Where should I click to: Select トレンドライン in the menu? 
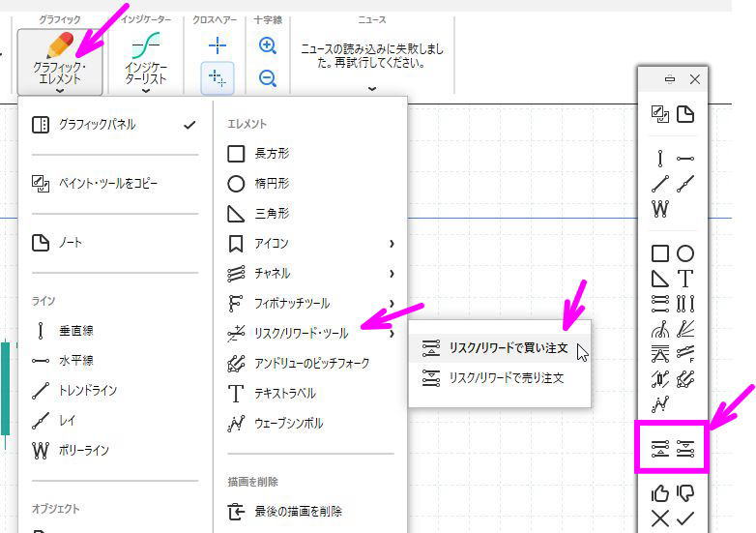[x=115, y=391]
